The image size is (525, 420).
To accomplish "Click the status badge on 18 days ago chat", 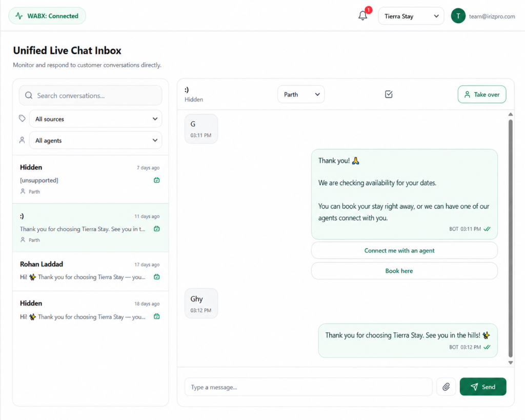I will click(x=156, y=316).
